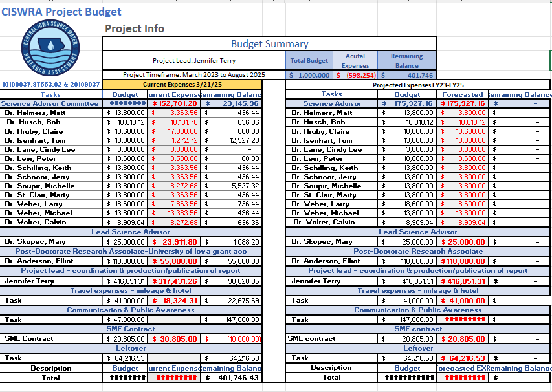
Task: Select Dr. Hirsch's 10,181.76 current expense
Action: pyautogui.click(x=174, y=122)
